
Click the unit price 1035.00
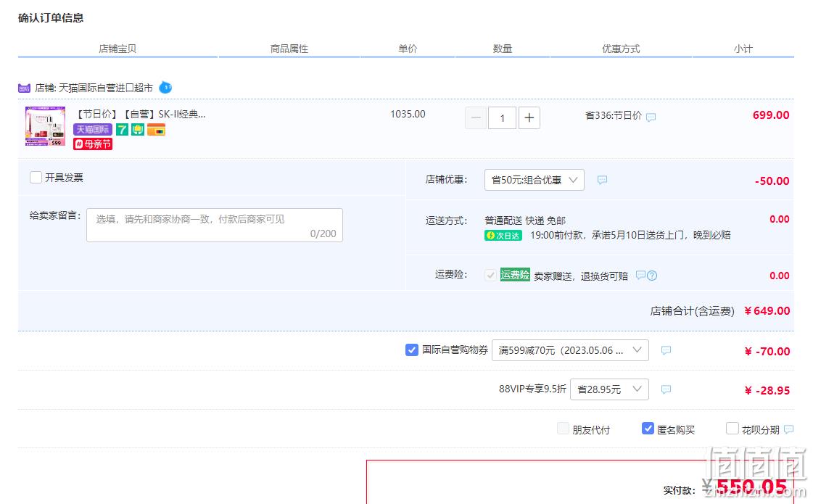pos(408,114)
